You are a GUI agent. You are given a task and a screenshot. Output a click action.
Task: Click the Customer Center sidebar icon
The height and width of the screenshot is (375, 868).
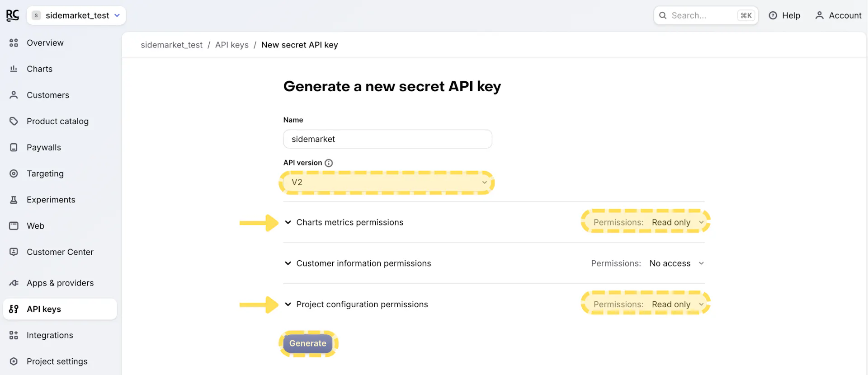[x=14, y=252]
